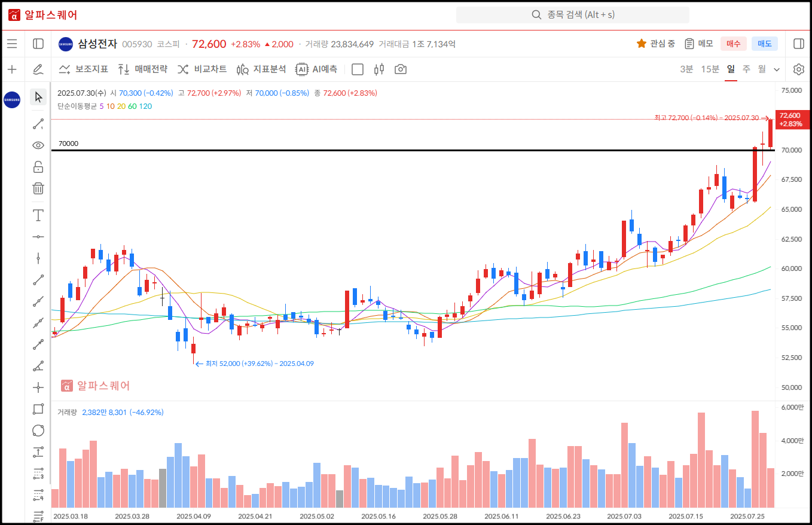Open 지표분석 indicator analysis
Viewport: 812px width, 525px height.
pyautogui.click(x=261, y=69)
